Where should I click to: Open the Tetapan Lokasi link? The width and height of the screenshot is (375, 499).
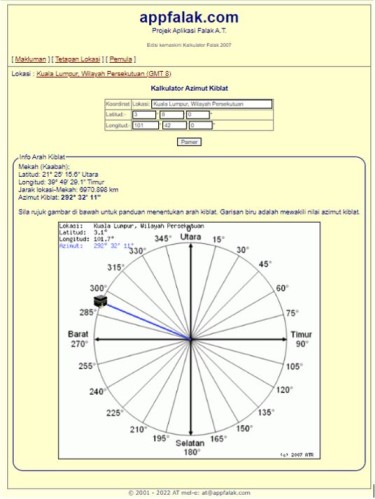[78, 59]
